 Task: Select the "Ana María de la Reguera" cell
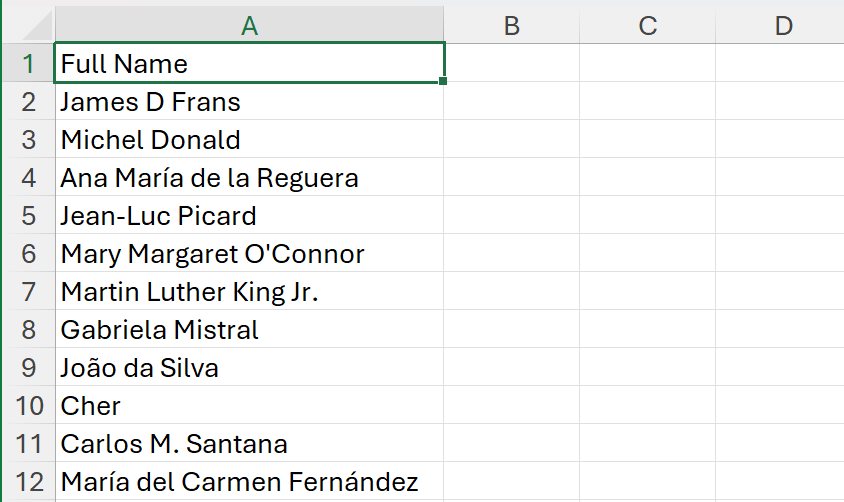[x=249, y=178]
